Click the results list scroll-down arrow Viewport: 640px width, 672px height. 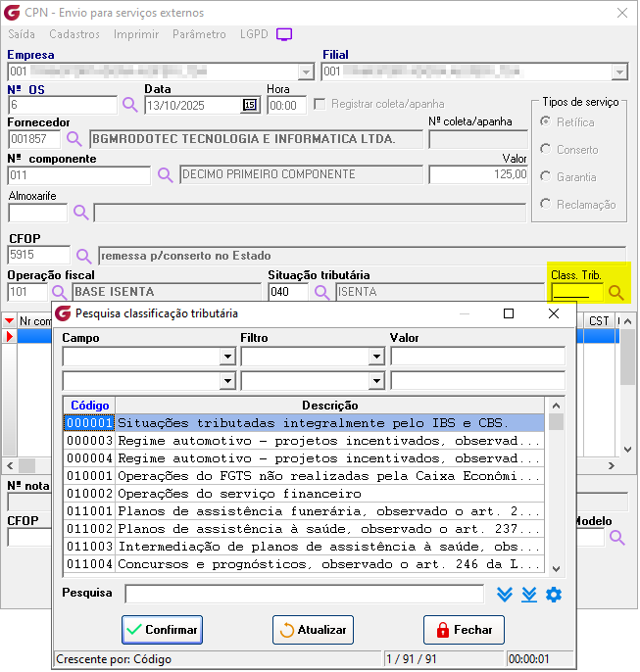pos(556,569)
